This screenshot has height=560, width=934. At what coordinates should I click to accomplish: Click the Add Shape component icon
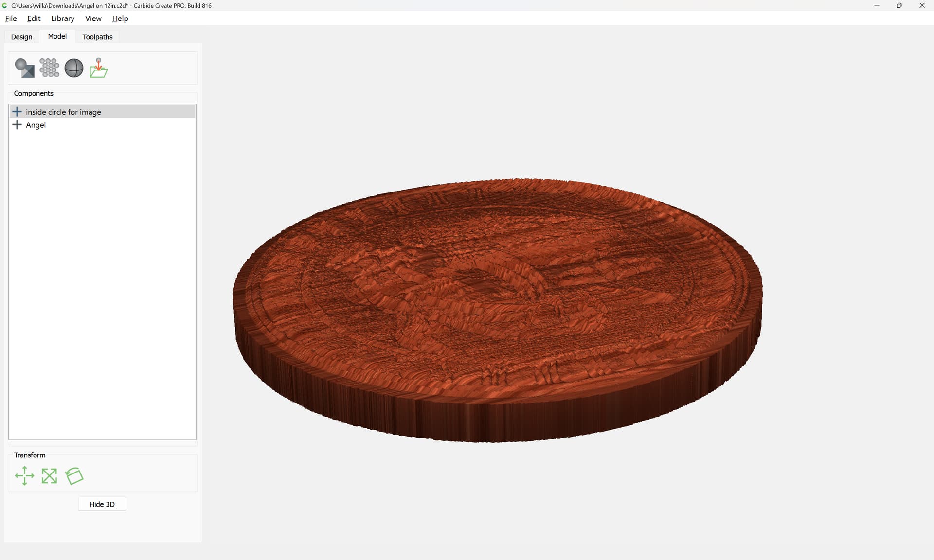pos(24,68)
